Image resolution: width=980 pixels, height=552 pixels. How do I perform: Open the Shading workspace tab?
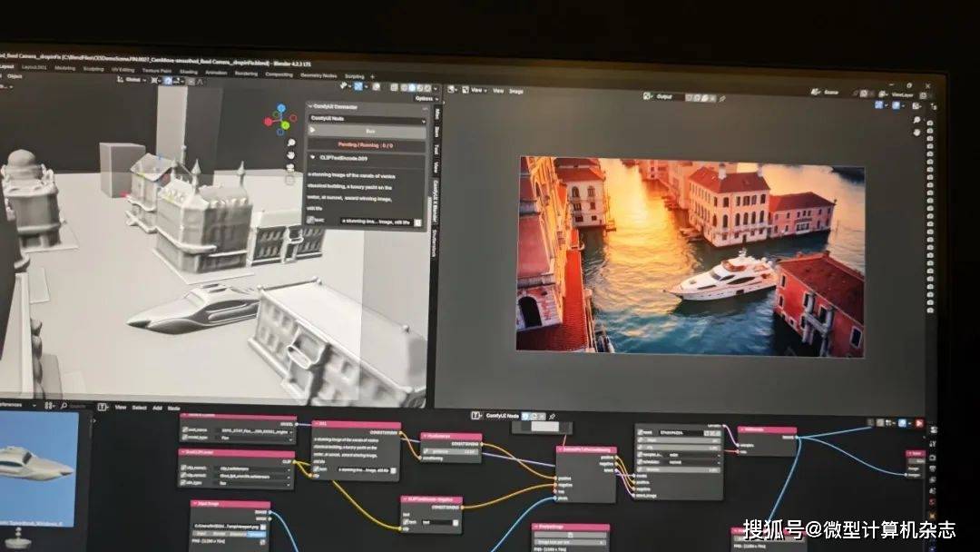pos(188,72)
